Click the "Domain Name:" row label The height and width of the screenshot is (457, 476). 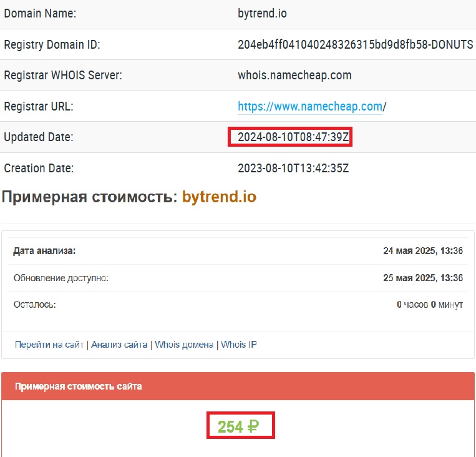[x=40, y=13]
